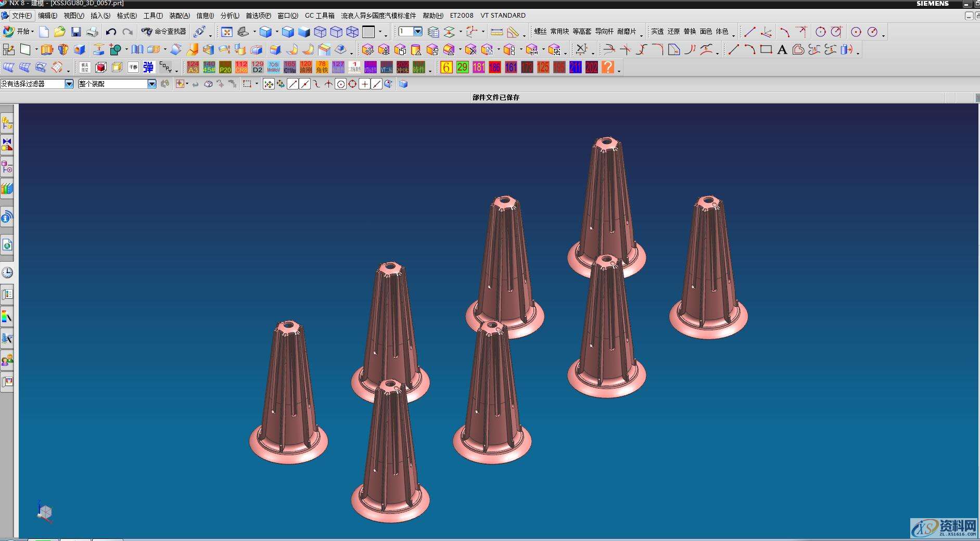This screenshot has height=541, width=980.
Task: Click the Fit view icon
Action: 227,32
